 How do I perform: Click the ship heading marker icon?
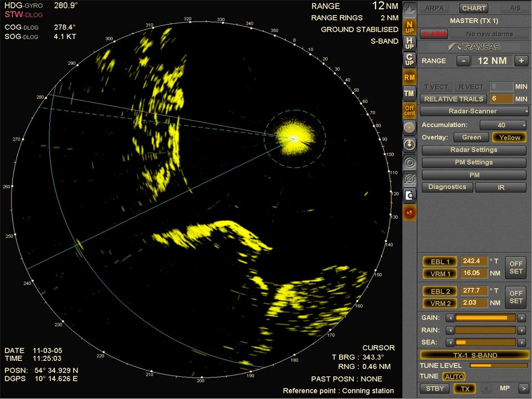coord(410,145)
